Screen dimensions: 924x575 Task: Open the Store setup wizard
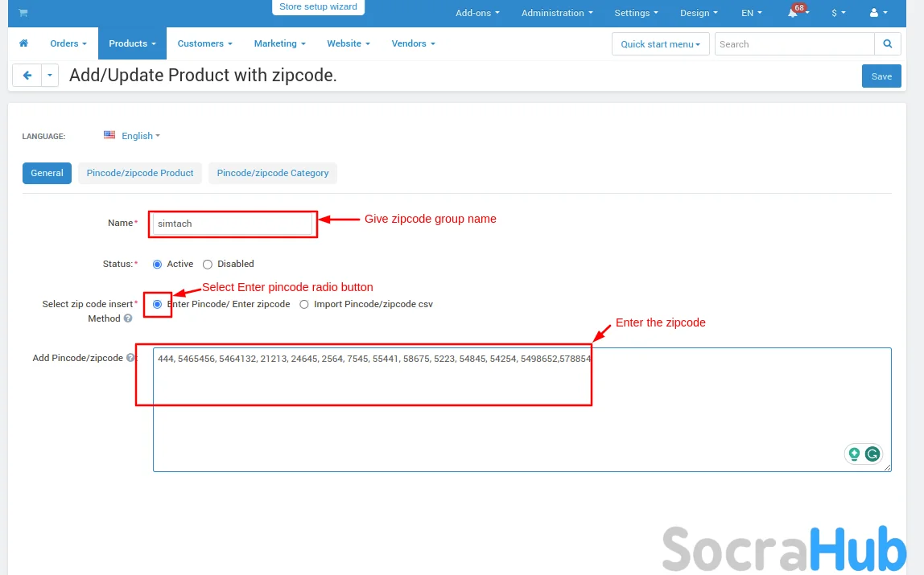318,7
